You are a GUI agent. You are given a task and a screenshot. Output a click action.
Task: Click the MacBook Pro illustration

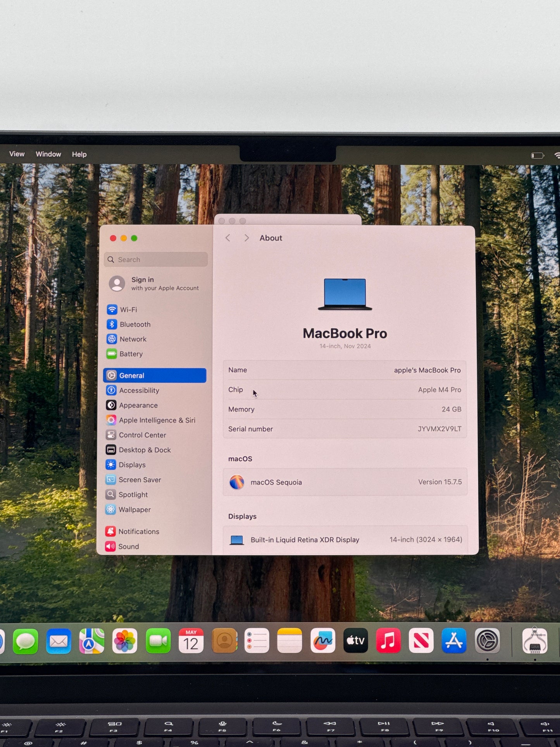(x=345, y=294)
